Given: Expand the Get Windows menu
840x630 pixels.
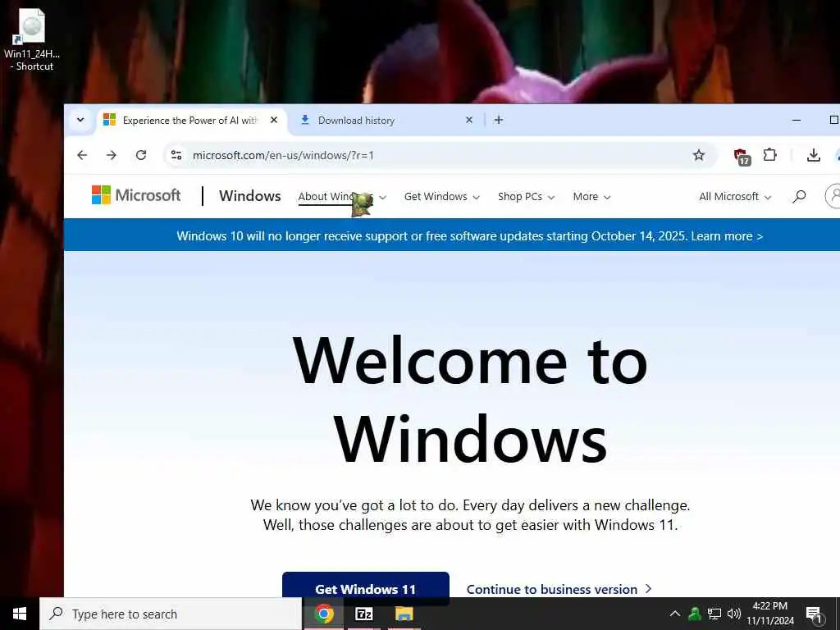Looking at the screenshot, I should pos(442,197).
